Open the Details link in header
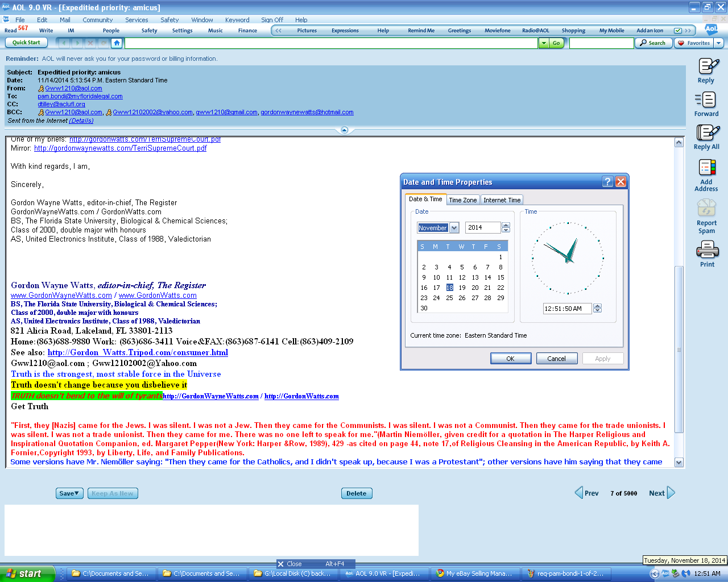Image resolution: width=728 pixels, height=582 pixels. pos(82,120)
